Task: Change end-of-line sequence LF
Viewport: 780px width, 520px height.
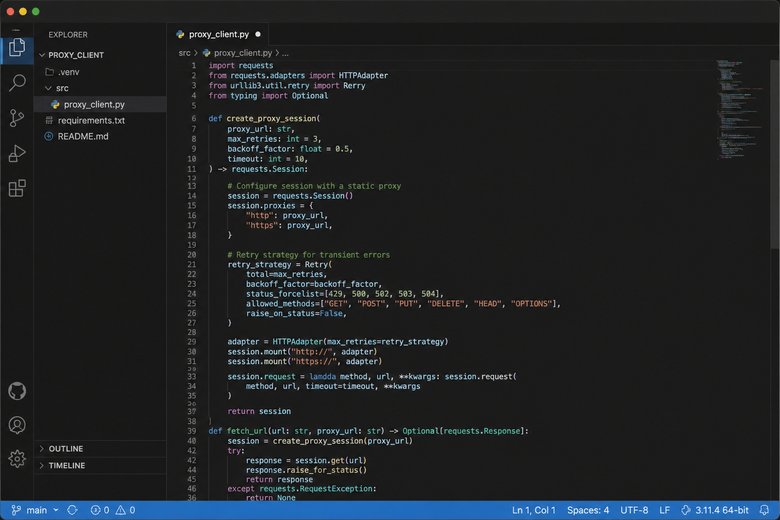Action: pyautogui.click(x=664, y=510)
